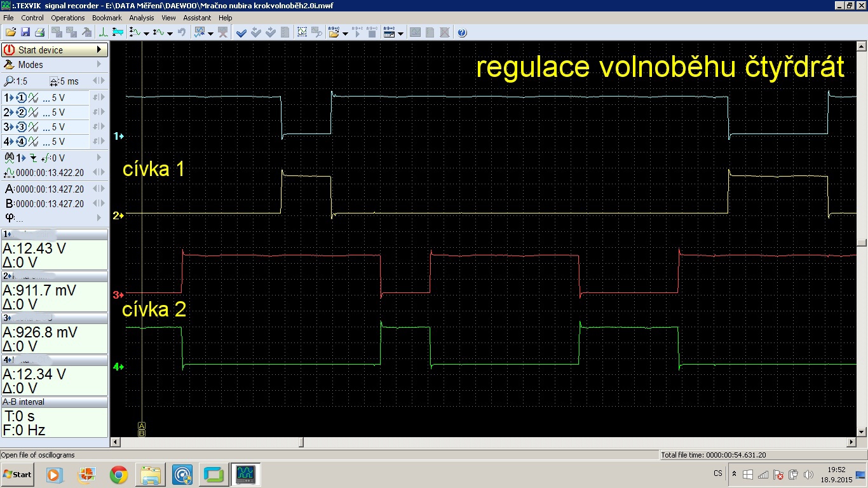Click the horizontal timeline scrollbar thumb
Image resolution: width=868 pixels, height=488 pixels.
coord(302,442)
